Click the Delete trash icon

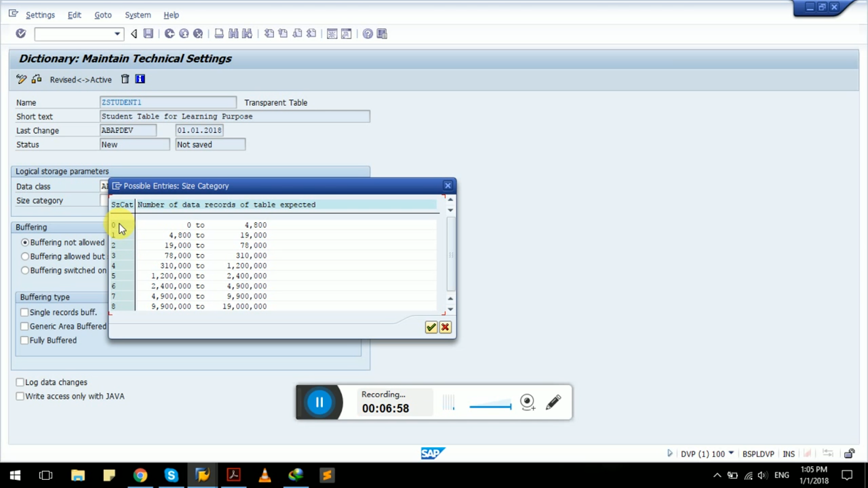click(x=124, y=79)
